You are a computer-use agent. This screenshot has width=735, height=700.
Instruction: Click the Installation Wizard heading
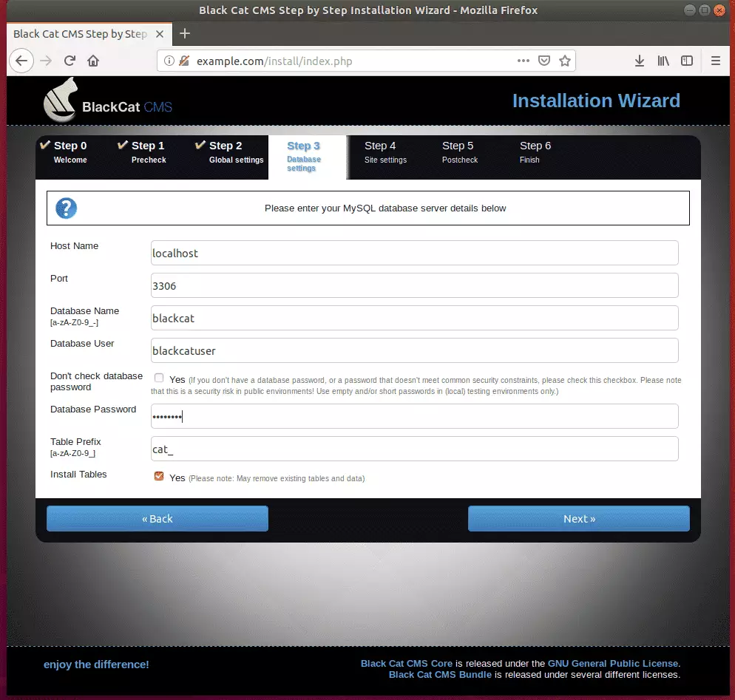point(596,101)
